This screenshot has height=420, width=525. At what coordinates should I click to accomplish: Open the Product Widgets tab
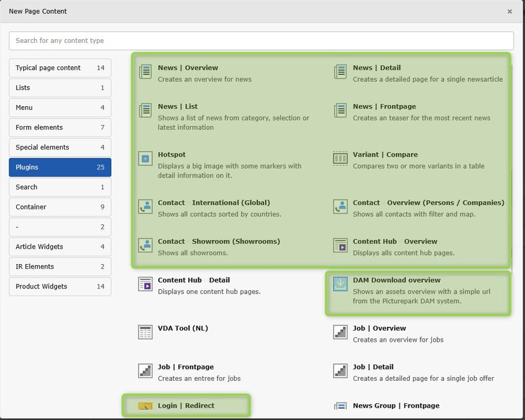click(60, 286)
